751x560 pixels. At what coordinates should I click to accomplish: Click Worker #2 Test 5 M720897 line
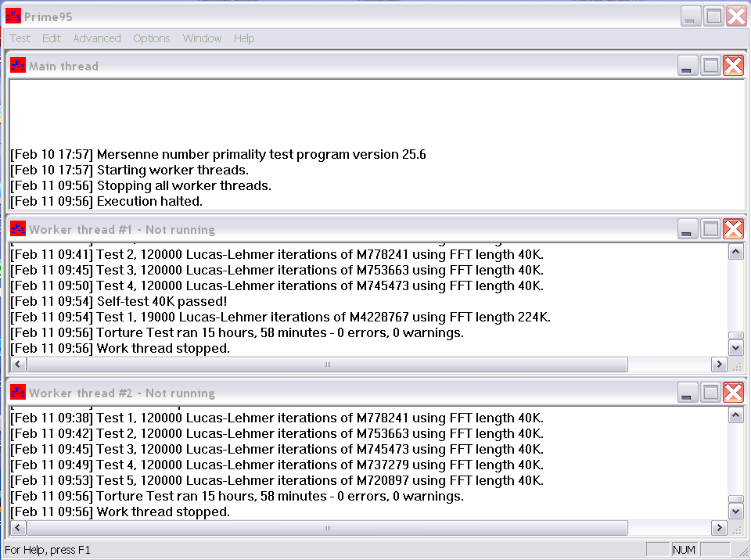click(x=277, y=480)
